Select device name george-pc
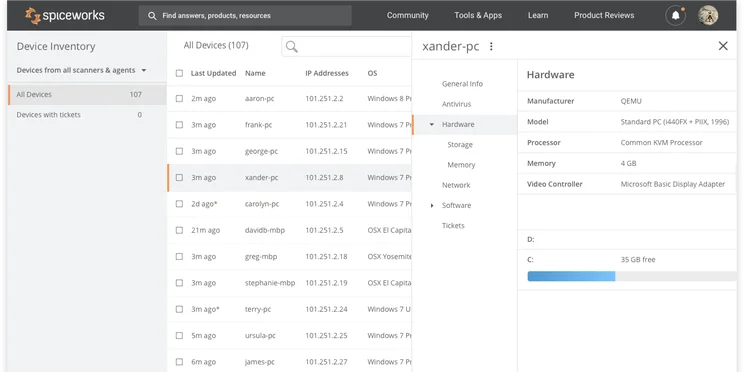The width and height of the screenshot is (744, 372). 261,151
